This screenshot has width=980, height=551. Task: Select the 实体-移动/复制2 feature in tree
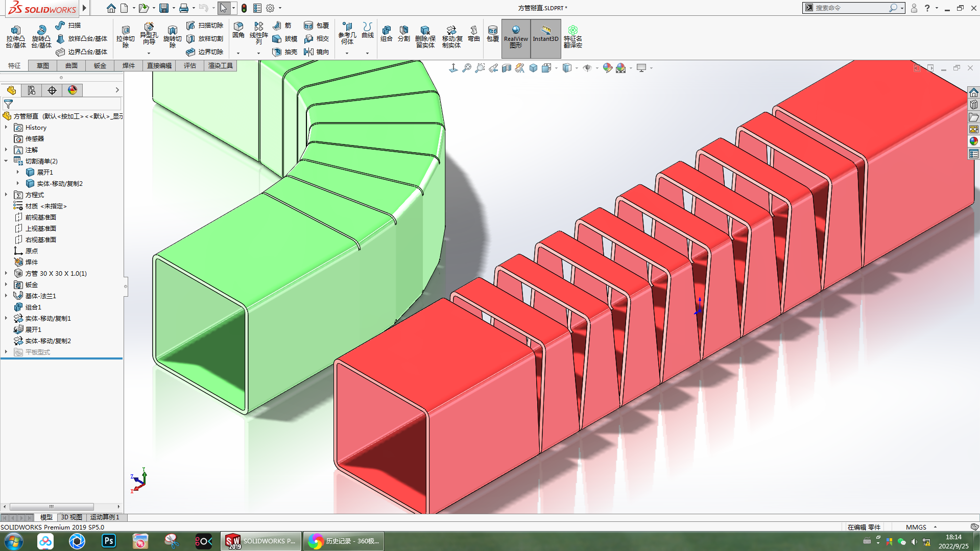click(48, 341)
